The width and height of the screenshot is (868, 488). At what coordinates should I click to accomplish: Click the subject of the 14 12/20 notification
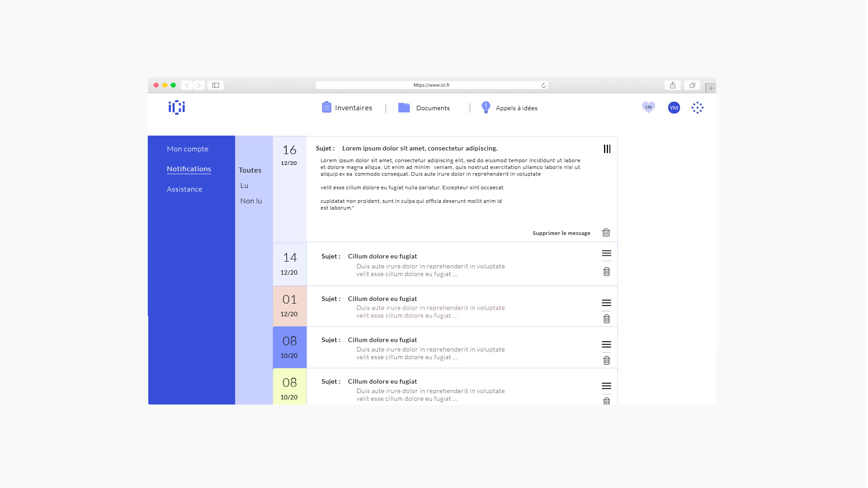[382, 256]
